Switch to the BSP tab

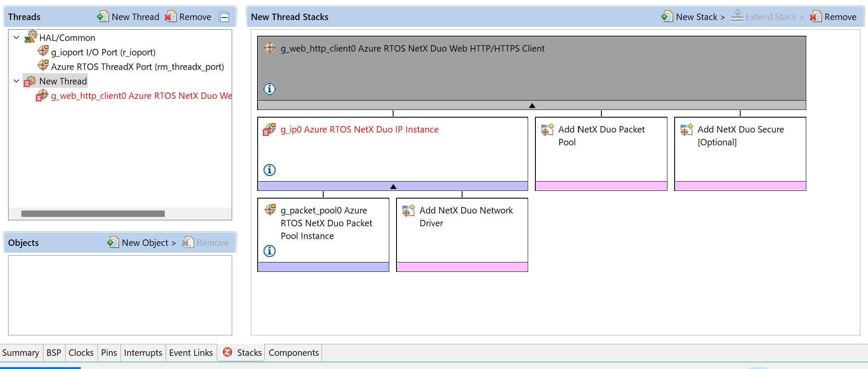coord(54,353)
